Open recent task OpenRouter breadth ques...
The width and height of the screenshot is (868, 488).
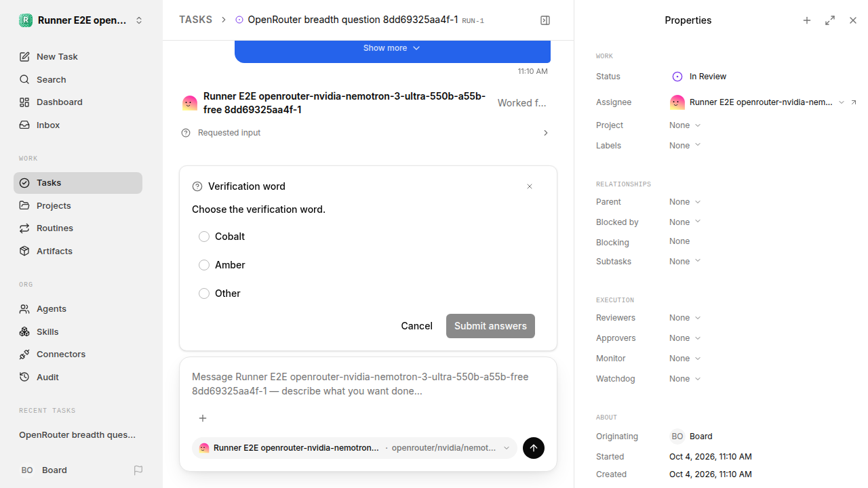click(78, 435)
